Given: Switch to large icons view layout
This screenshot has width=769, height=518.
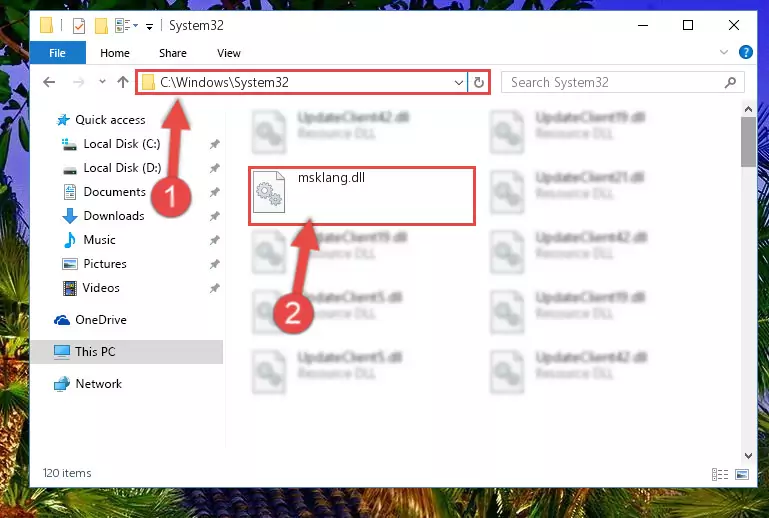Looking at the screenshot, I should click(x=742, y=474).
